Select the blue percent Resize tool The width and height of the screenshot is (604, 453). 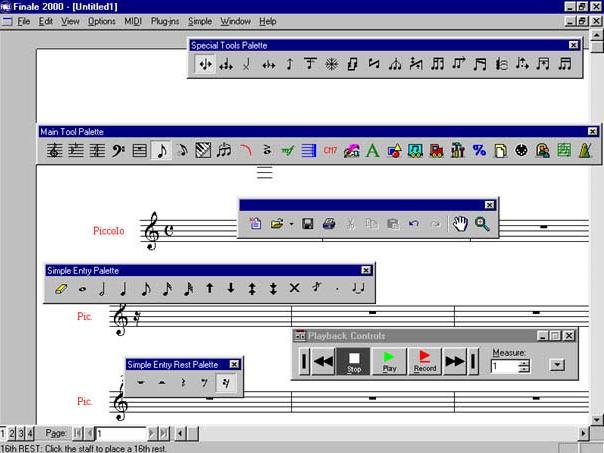(x=479, y=150)
